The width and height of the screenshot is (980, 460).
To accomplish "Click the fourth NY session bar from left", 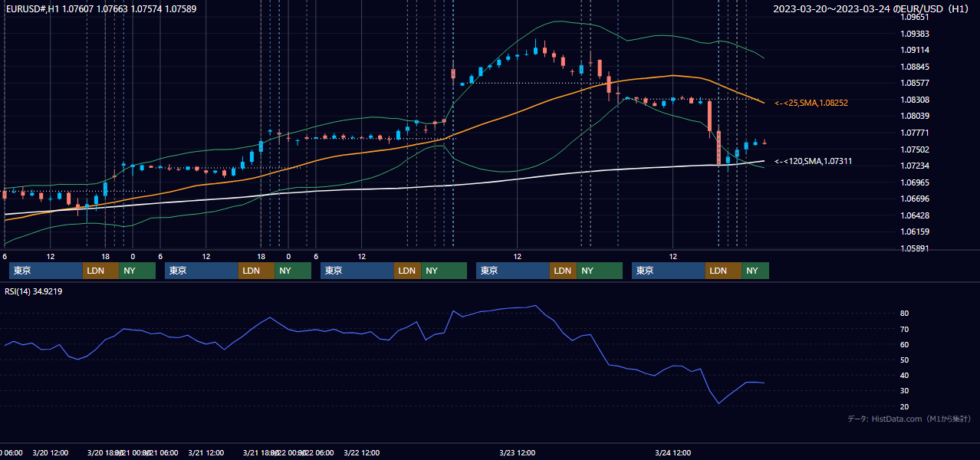I will click(x=600, y=271).
